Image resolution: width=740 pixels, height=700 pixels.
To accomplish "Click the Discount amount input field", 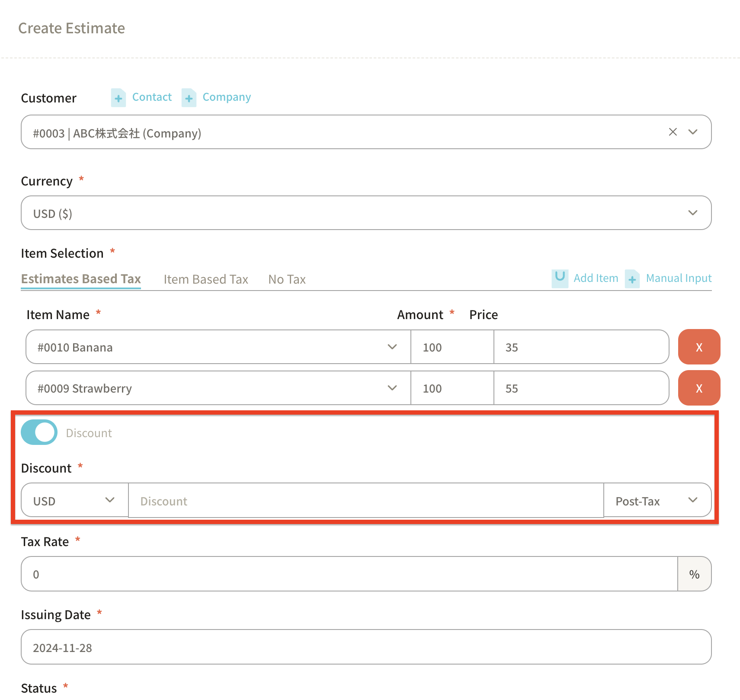I will 365,501.
